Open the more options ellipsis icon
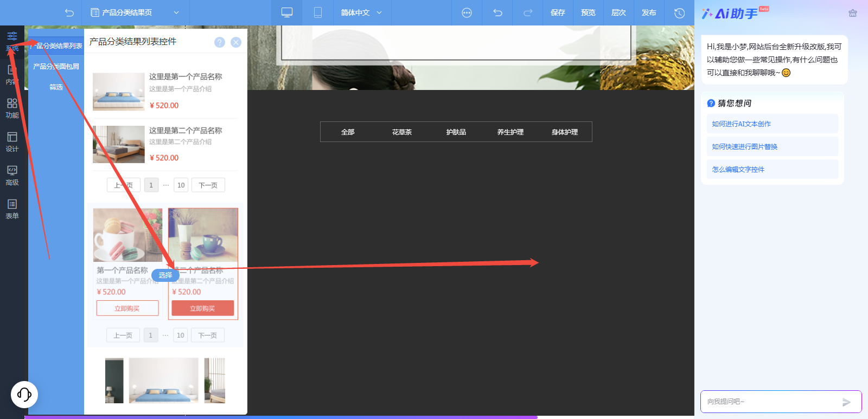 tap(467, 12)
